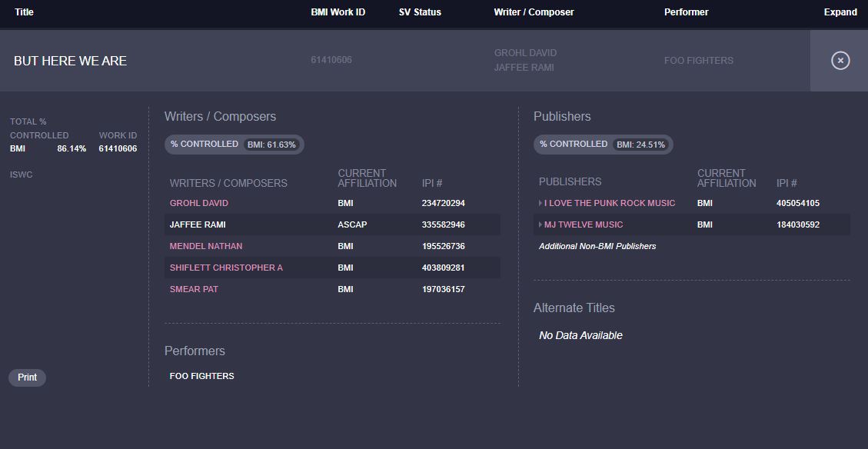The height and width of the screenshot is (449, 868).
Task: Click the Writer / Composer column header
Action: [x=534, y=12]
